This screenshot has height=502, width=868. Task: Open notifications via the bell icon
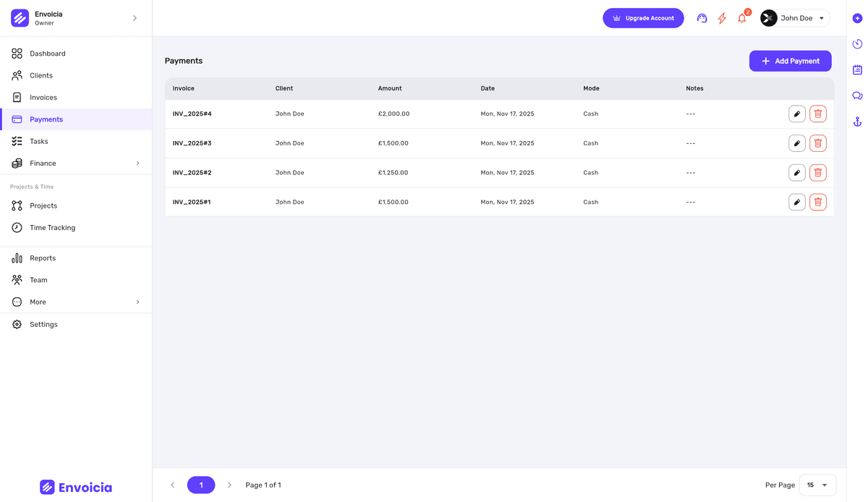pos(742,17)
